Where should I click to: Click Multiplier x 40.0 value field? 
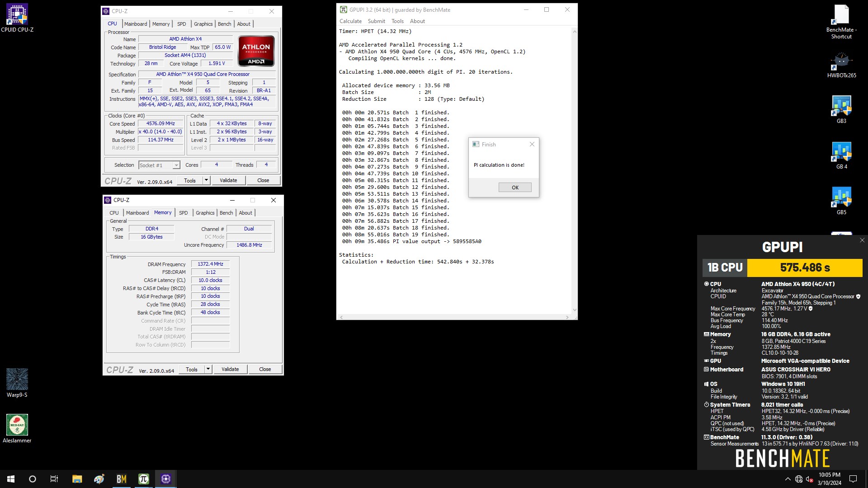coord(160,131)
